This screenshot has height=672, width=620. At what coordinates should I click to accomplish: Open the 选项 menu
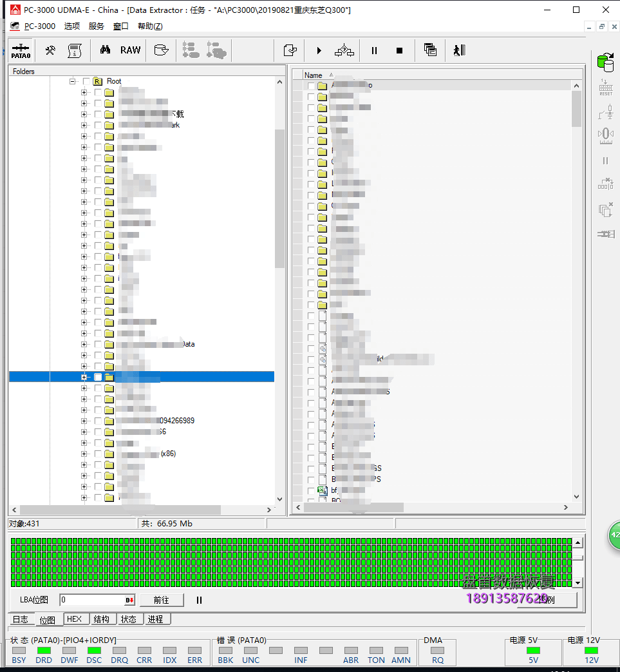72,26
